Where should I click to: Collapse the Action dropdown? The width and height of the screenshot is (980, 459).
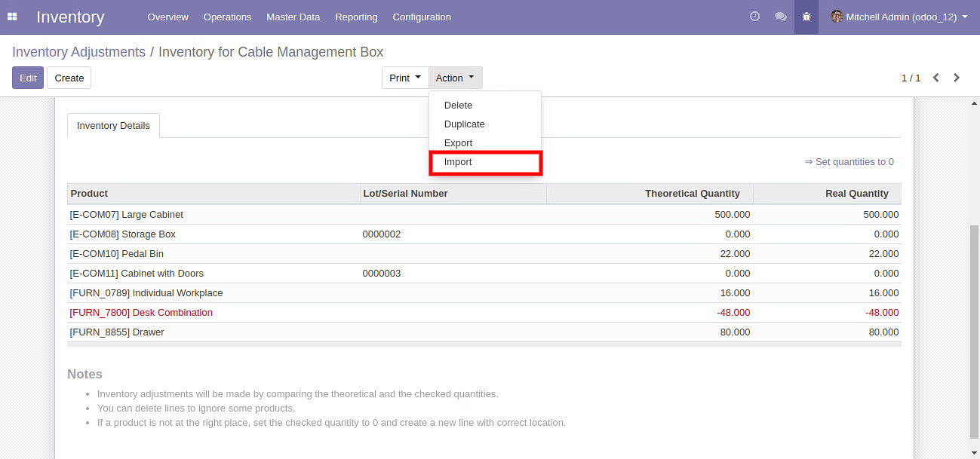[455, 78]
